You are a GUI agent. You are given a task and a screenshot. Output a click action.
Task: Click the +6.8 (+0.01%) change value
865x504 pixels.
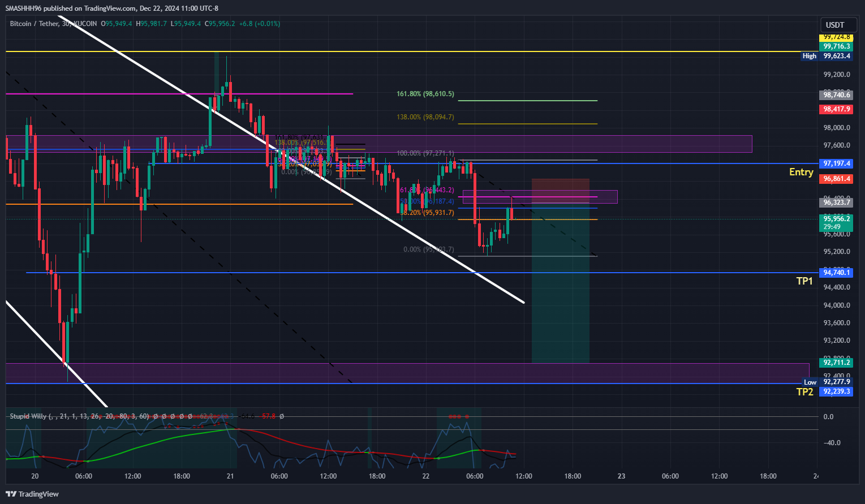pos(260,24)
